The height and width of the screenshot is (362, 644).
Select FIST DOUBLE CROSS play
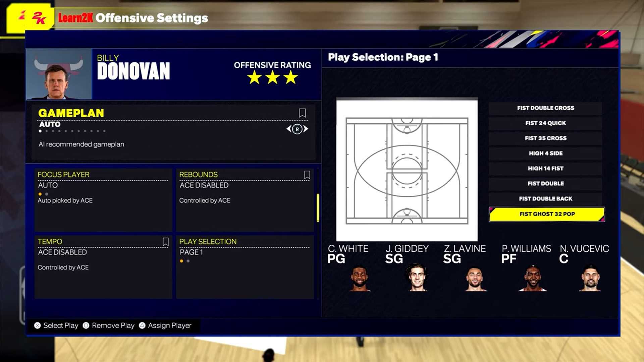click(545, 107)
